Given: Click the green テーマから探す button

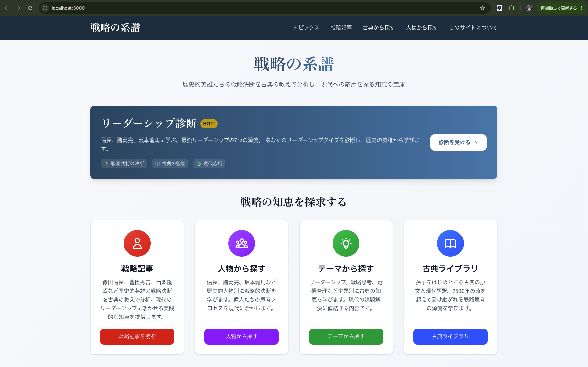Looking at the screenshot, I should click(346, 337).
